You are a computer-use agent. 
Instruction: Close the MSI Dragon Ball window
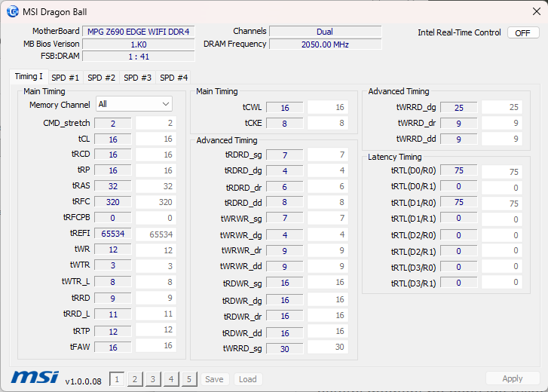pos(537,11)
